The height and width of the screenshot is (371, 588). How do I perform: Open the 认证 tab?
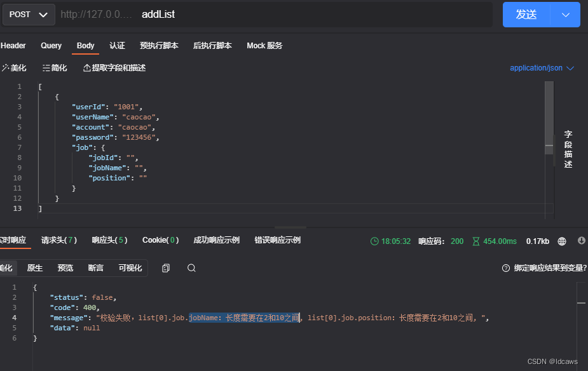point(117,46)
